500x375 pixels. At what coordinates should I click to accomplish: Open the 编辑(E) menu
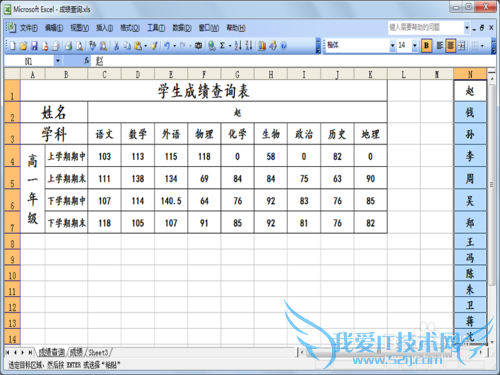54,28
